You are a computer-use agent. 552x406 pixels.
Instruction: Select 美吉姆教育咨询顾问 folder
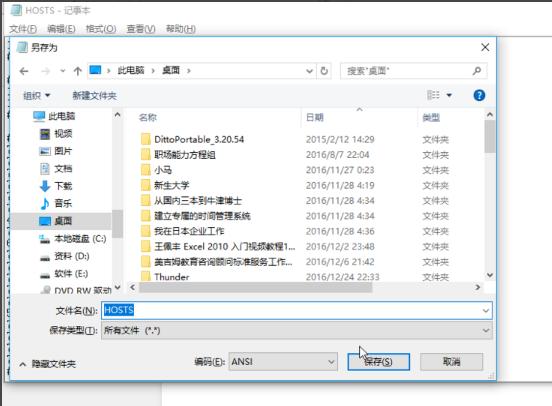(x=223, y=262)
